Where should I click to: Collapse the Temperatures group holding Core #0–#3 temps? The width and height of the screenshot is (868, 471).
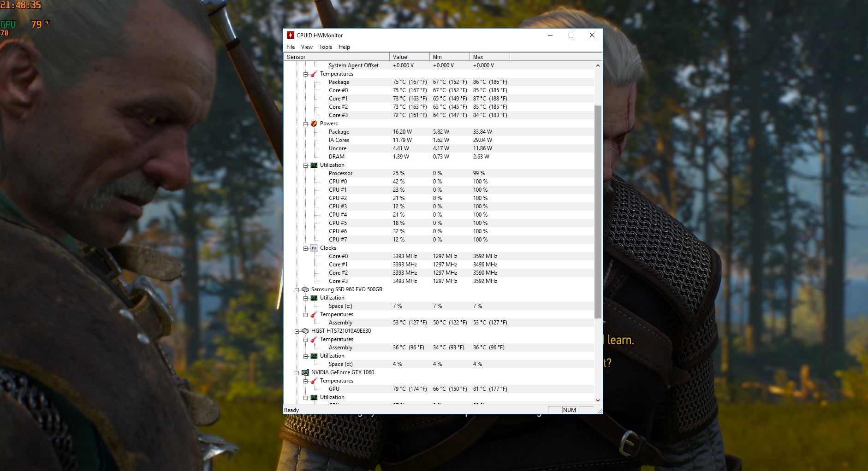[305, 74]
